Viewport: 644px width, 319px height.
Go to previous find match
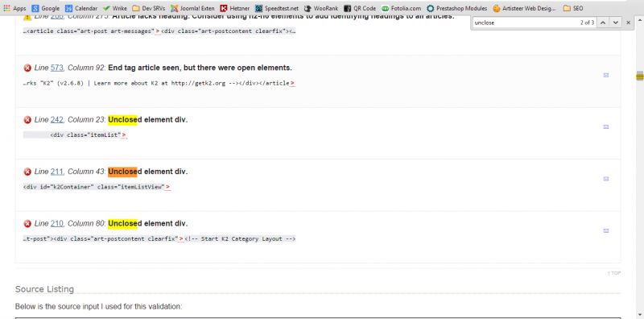(x=602, y=23)
